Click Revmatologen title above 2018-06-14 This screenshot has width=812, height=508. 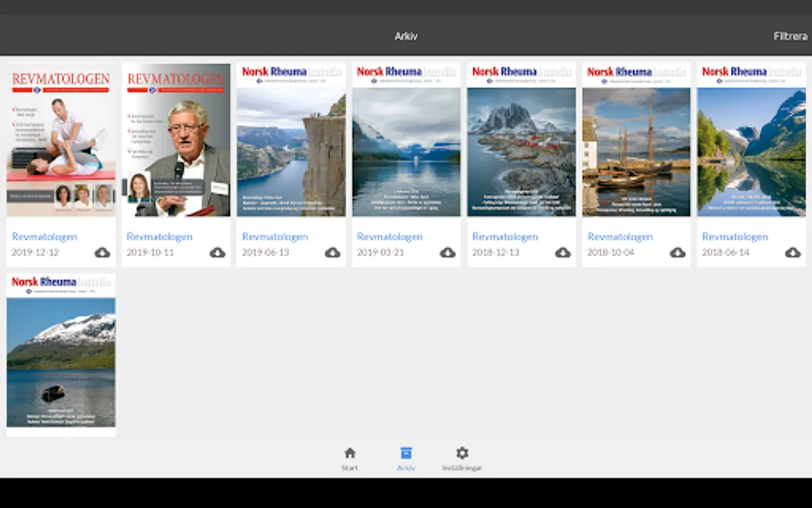735,237
